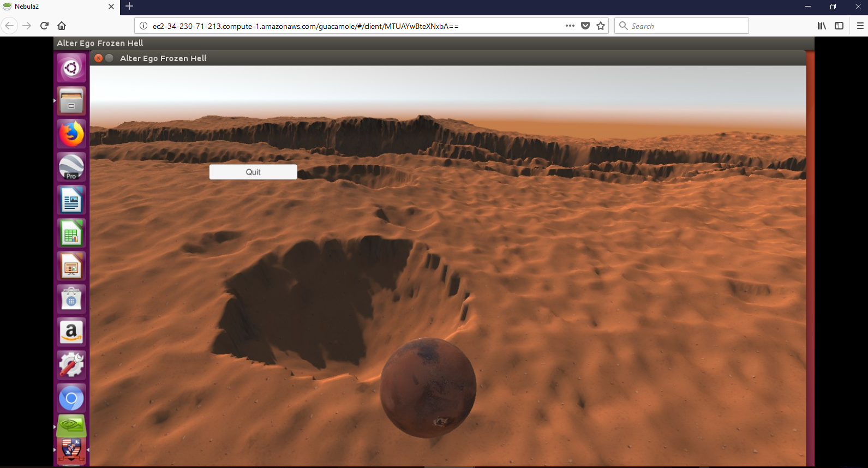Launch LibreOffice Writer from the dock
The width and height of the screenshot is (868, 468).
tap(71, 200)
